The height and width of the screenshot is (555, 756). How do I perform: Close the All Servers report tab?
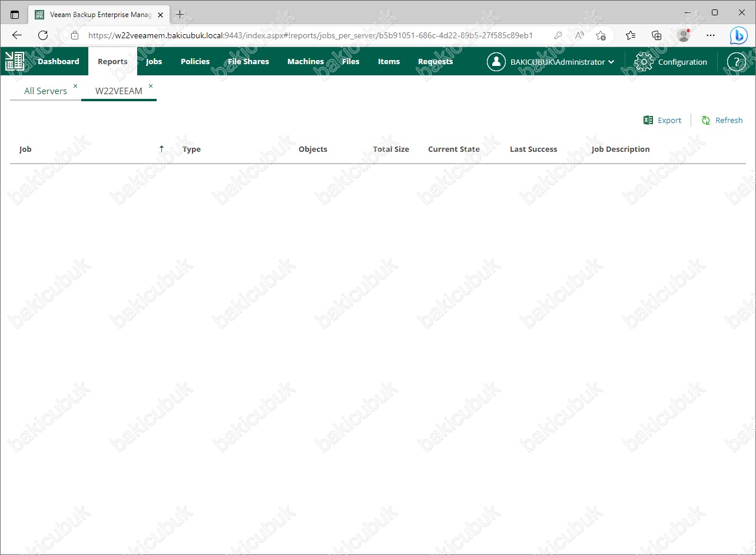click(75, 86)
